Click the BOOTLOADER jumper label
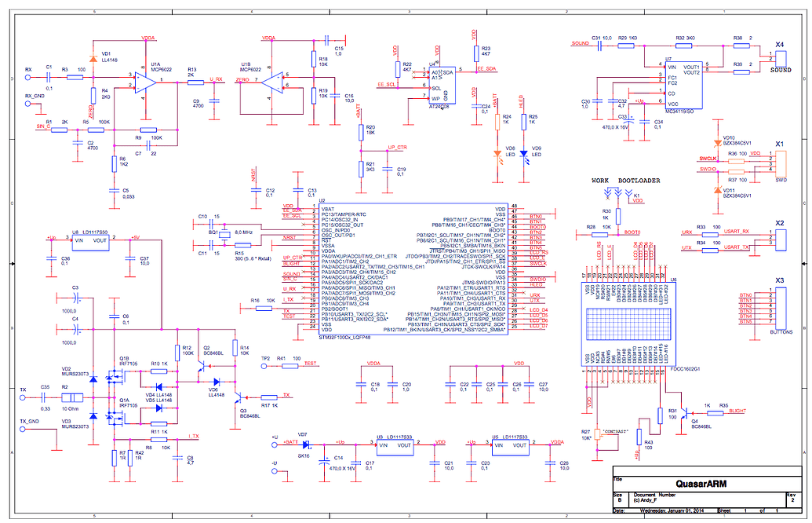Viewport: 812px width, 523px height. [639, 181]
